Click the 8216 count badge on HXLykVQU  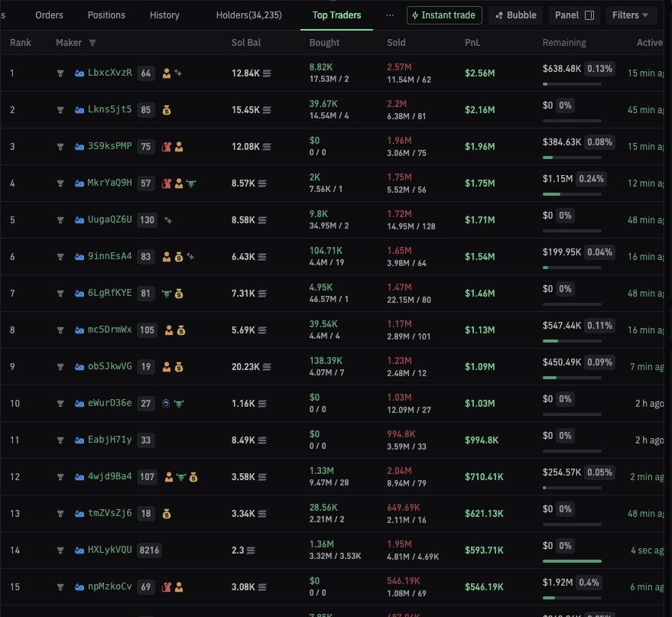point(149,550)
